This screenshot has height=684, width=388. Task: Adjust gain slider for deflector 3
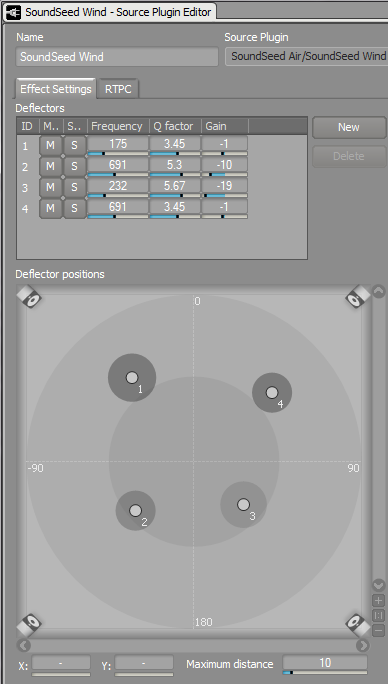click(x=225, y=195)
